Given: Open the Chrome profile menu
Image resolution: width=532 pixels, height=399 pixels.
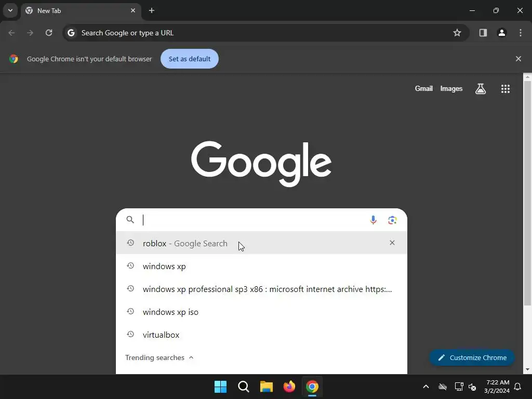Looking at the screenshot, I should (502, 33).
